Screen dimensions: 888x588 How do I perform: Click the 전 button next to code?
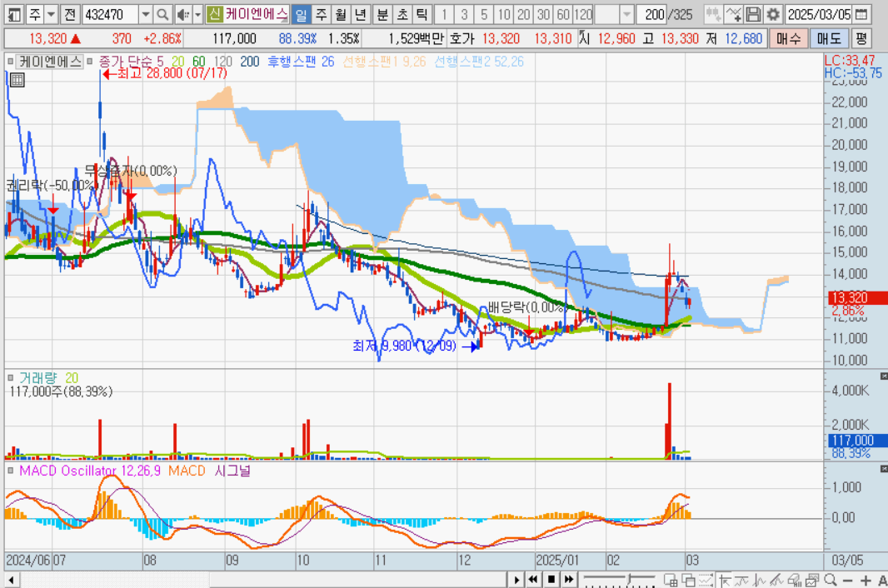(x=70, y=14)
